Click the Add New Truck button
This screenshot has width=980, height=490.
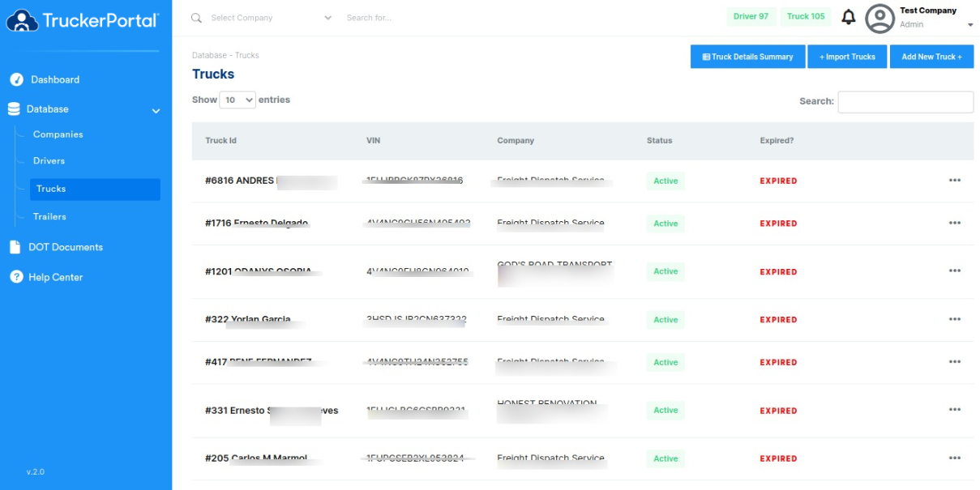[x=931, y=57]
